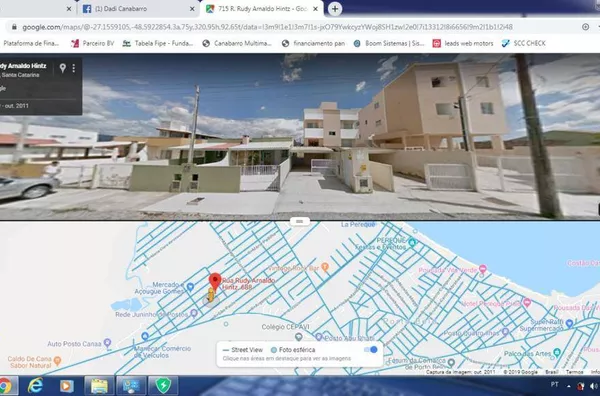Open the media player icon in taskbar

67,386
